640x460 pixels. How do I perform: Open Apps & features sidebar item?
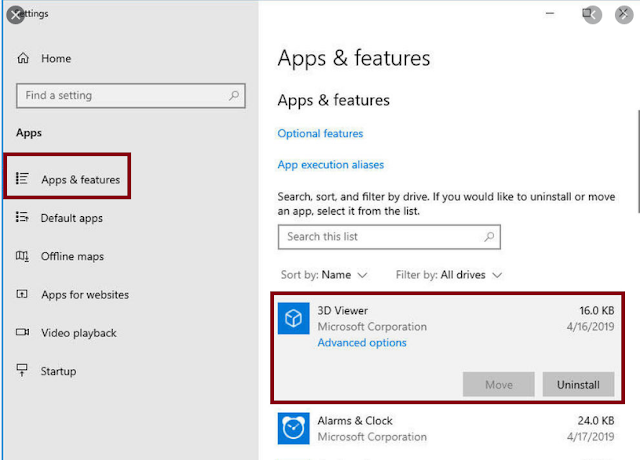(67, 179)
